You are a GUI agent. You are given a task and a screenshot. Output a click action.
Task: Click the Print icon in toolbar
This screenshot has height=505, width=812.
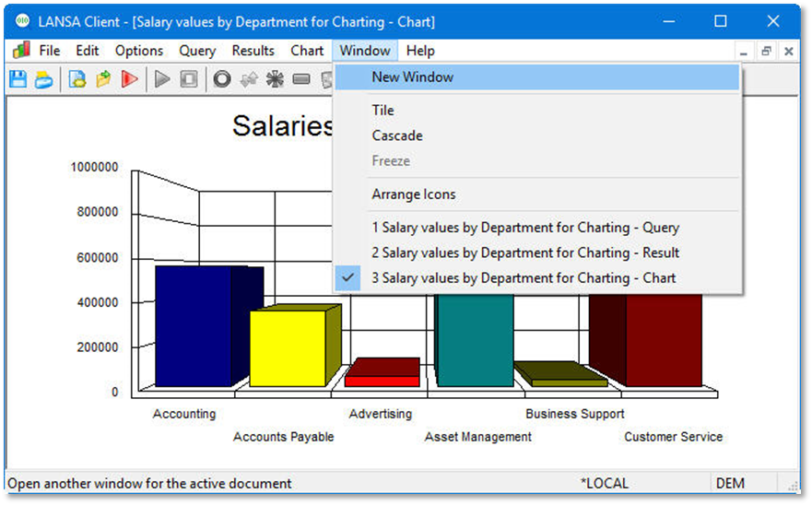click(44, 80)
